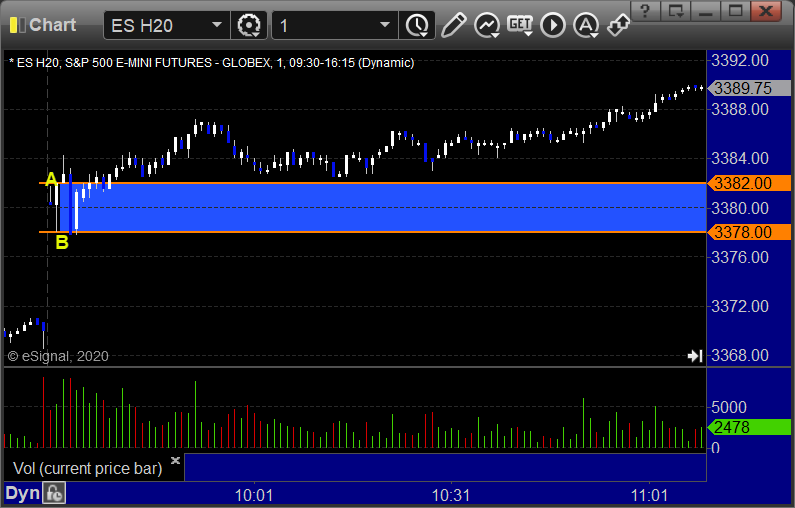
Task: Click the yellow B marker label
Action: (62, 242)
